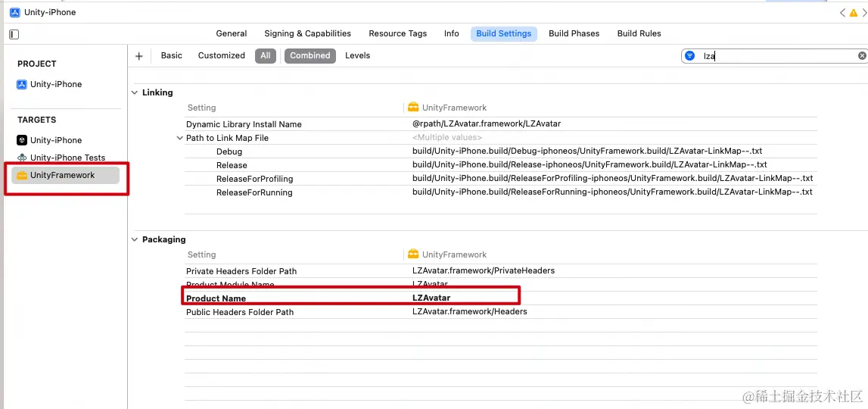Click the add build setting plus button
The width and height of the screenshot is (868, 409).
(139, 56)
